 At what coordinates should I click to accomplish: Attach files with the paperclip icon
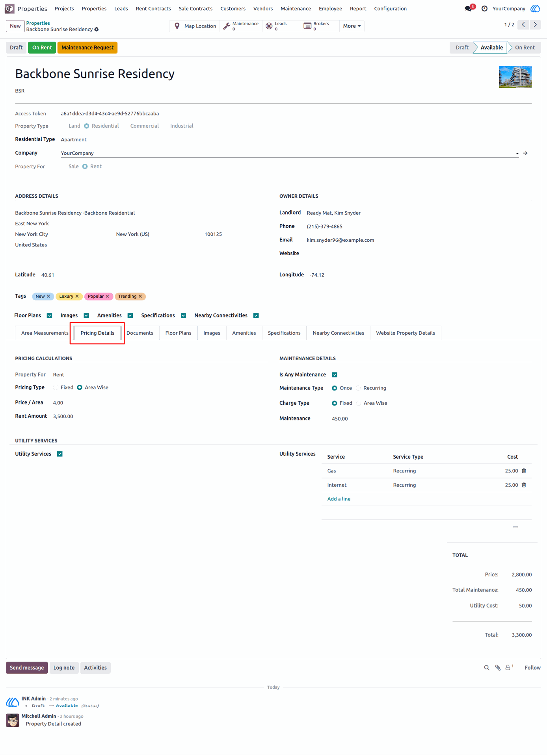point(498,668)
